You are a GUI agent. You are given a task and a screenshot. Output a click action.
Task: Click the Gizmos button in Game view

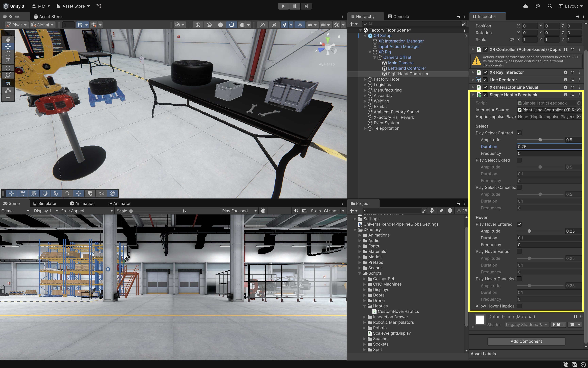tap(331, 211)
